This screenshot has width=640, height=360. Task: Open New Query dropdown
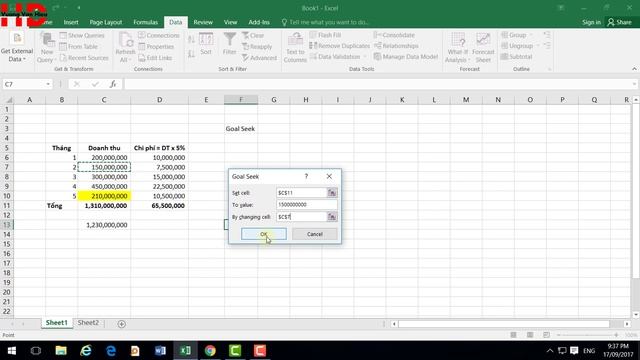click(x=47, y=47)
